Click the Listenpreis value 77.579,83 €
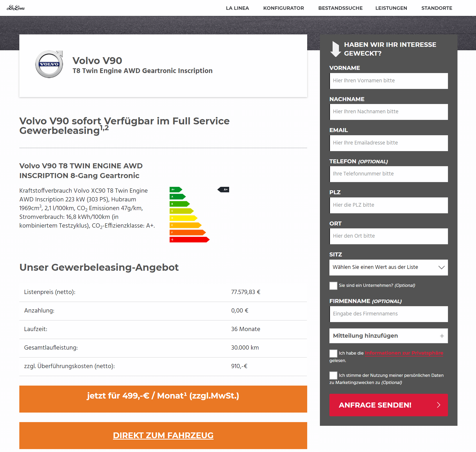Image resolution: width=476 pixels, height=452 pixels. click(x=246, y=292)
